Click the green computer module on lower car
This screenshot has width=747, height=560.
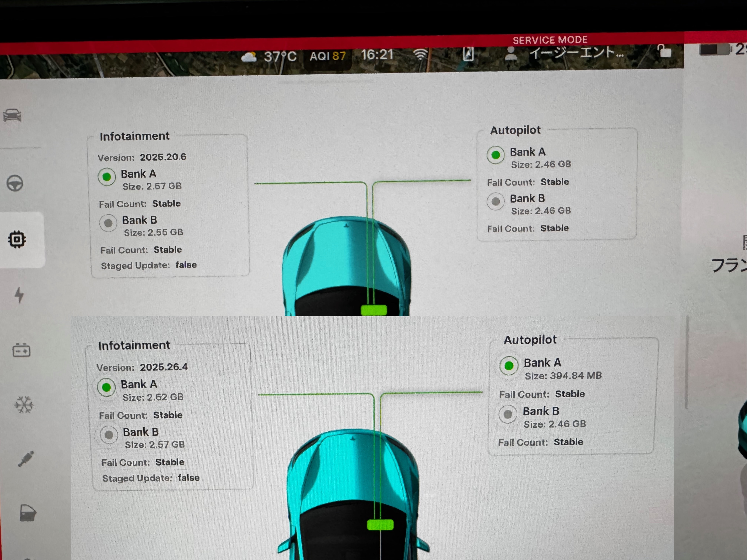(380, 525)
